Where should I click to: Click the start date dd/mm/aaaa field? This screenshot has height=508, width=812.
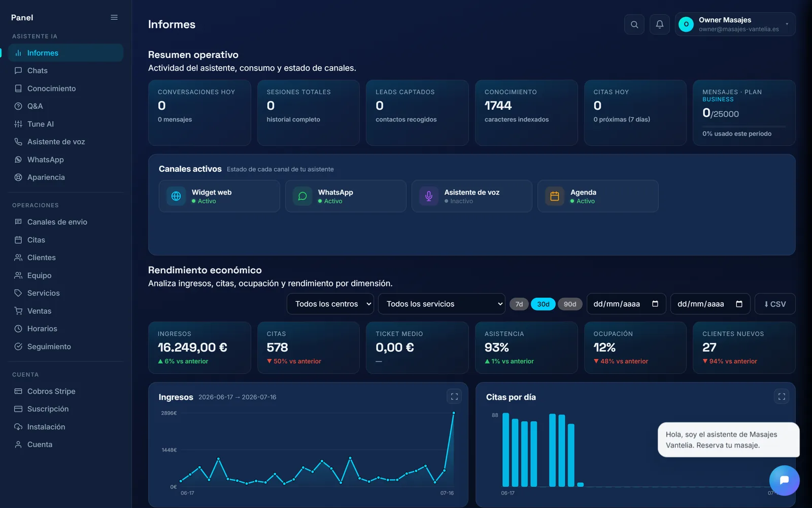pyautogui.click(x=626, y=304)
